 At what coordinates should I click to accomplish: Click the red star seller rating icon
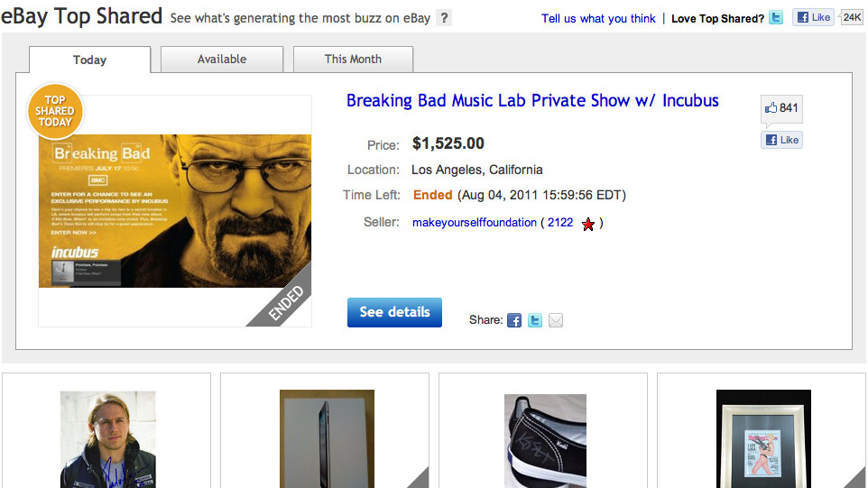pyautogui.click(x=588, y=224)
